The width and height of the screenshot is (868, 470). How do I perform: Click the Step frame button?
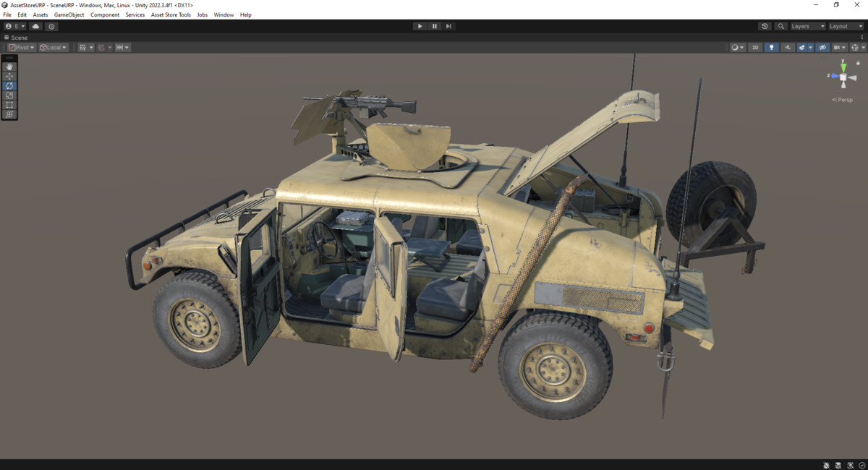click(x=449, y=26)
